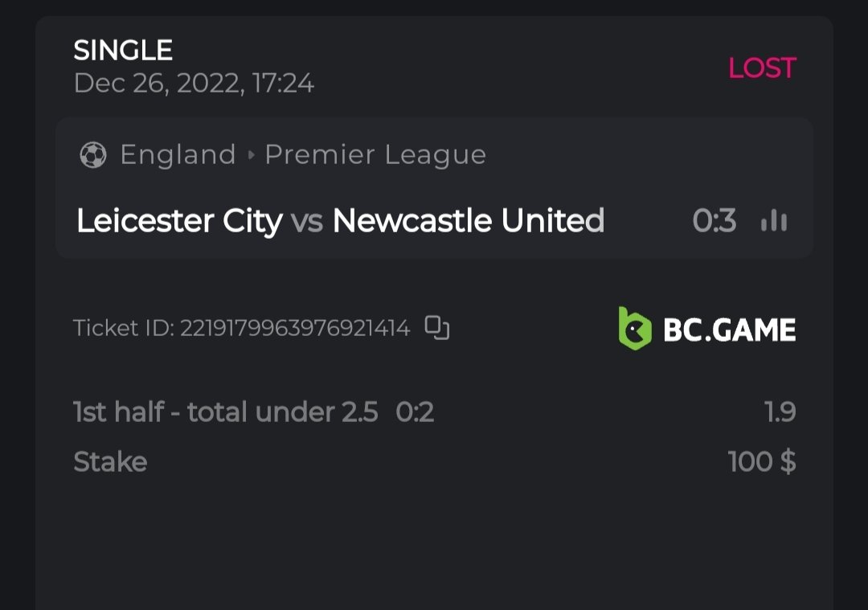Tap the Stake label
Screen dimensions: 868x610
pos(110,462)
